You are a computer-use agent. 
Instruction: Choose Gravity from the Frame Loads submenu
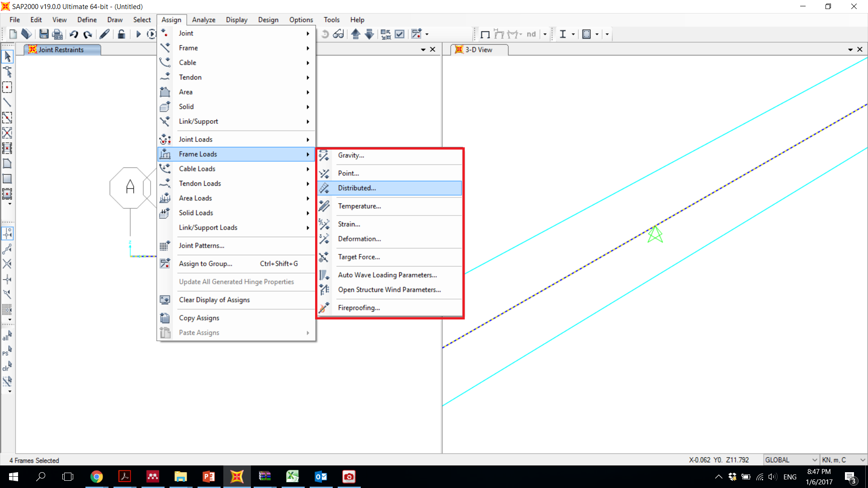pyautogui.click(x=389, y=155)
